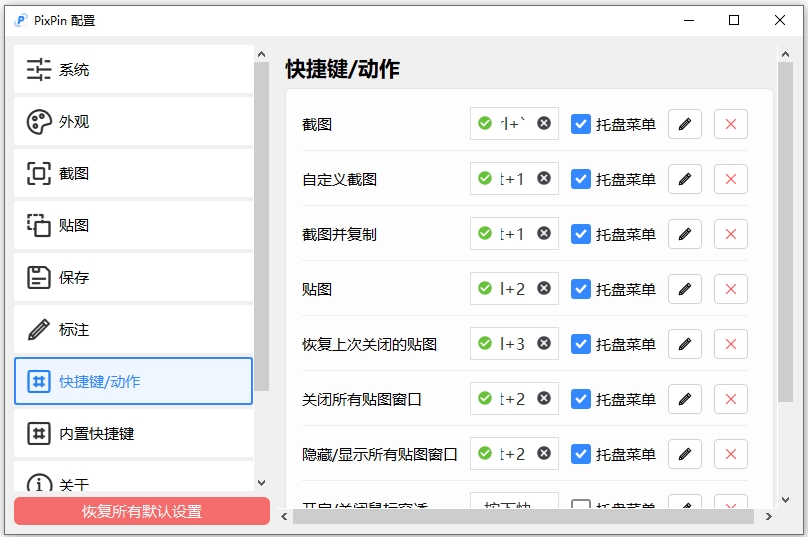Image resolution: width=808 pixels, height=537 pixels.
Task: Clear the 隐藏/显示所有贴图窗口 hotkey
Action: 544,453
